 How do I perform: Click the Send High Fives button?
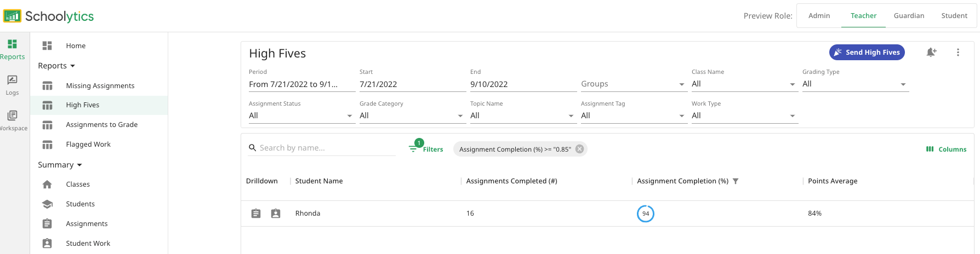point(867,53)
